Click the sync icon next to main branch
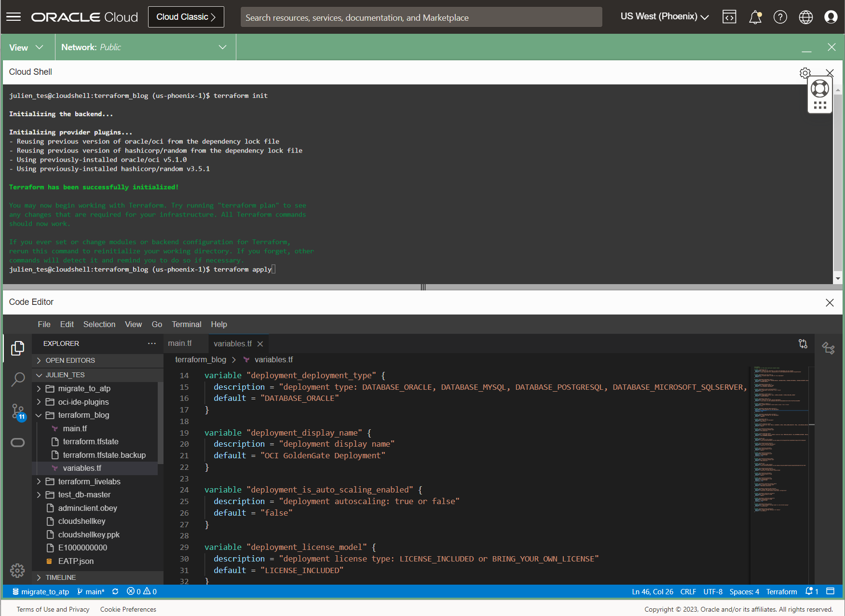The width and height of the screenshot is (845, 616). [x=115, y=591]
